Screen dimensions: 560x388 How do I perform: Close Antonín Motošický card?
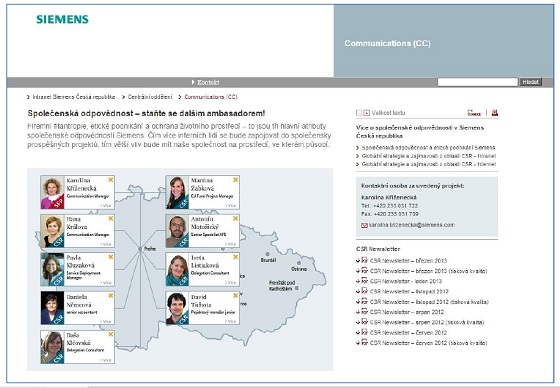pyautogui.click(x=235, y=218)
